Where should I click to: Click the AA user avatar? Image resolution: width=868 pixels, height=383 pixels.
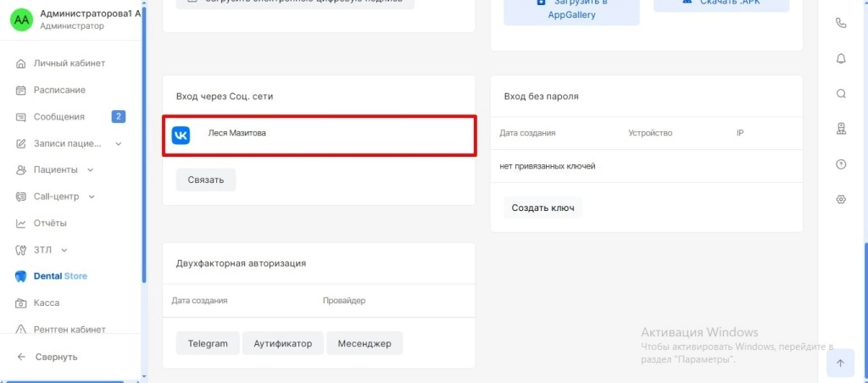click(21, 19)
